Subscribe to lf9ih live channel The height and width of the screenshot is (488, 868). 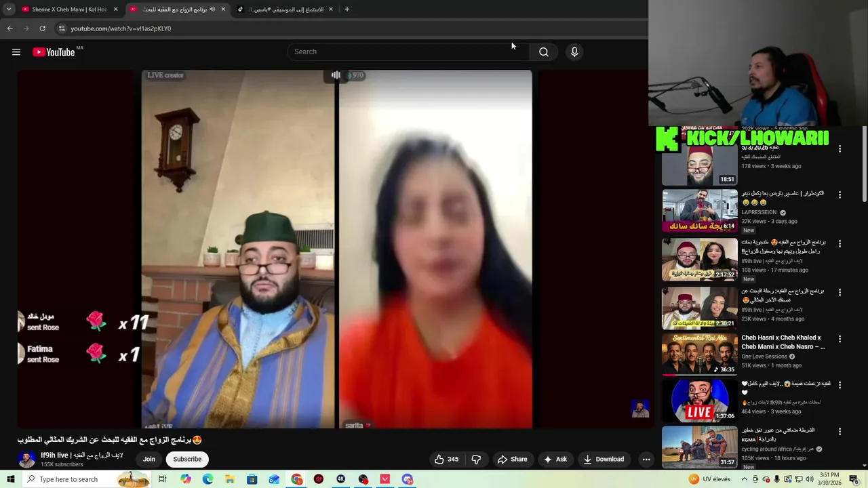[x=187, y=460]
